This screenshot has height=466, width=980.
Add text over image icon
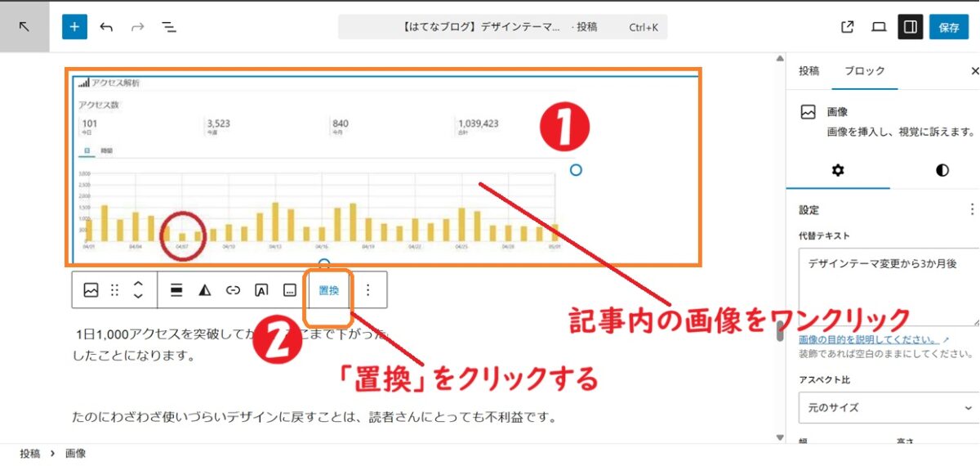tap(261, 289)
